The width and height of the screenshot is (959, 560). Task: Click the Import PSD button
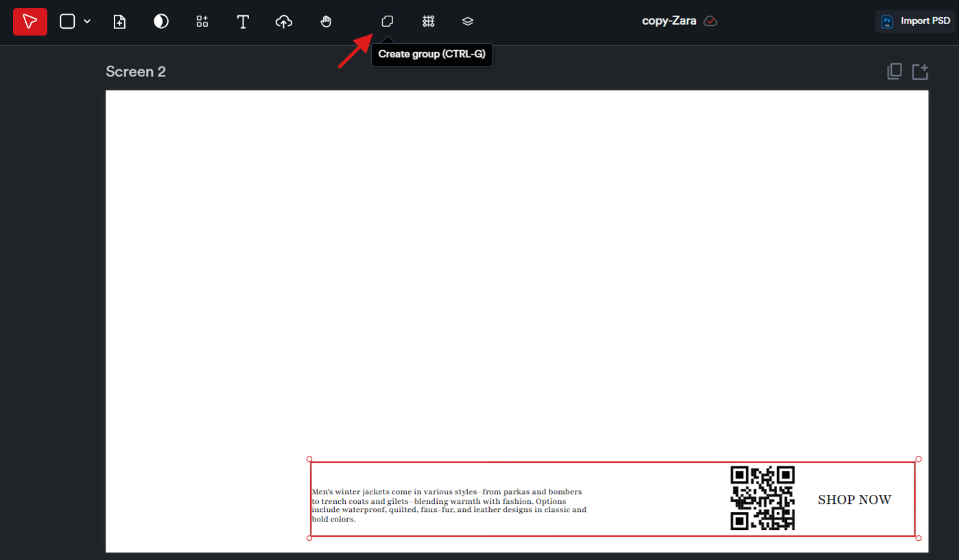tap(916, 21)
